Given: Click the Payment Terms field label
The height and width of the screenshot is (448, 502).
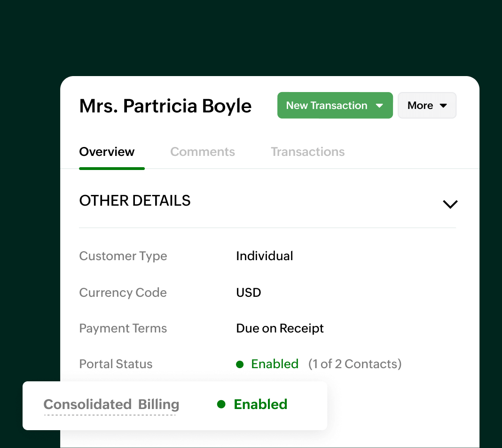Looking at the screenshot, I should tap(123, 328).
